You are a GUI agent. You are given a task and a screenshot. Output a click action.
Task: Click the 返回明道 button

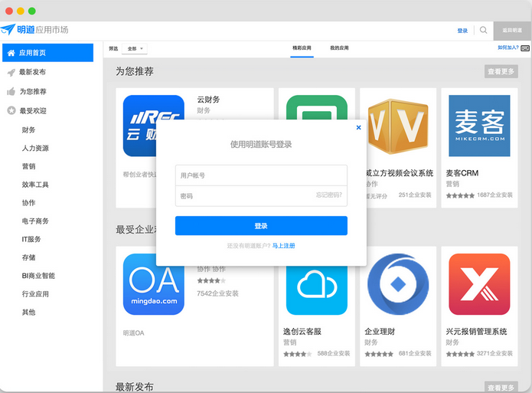click(512, 30)
